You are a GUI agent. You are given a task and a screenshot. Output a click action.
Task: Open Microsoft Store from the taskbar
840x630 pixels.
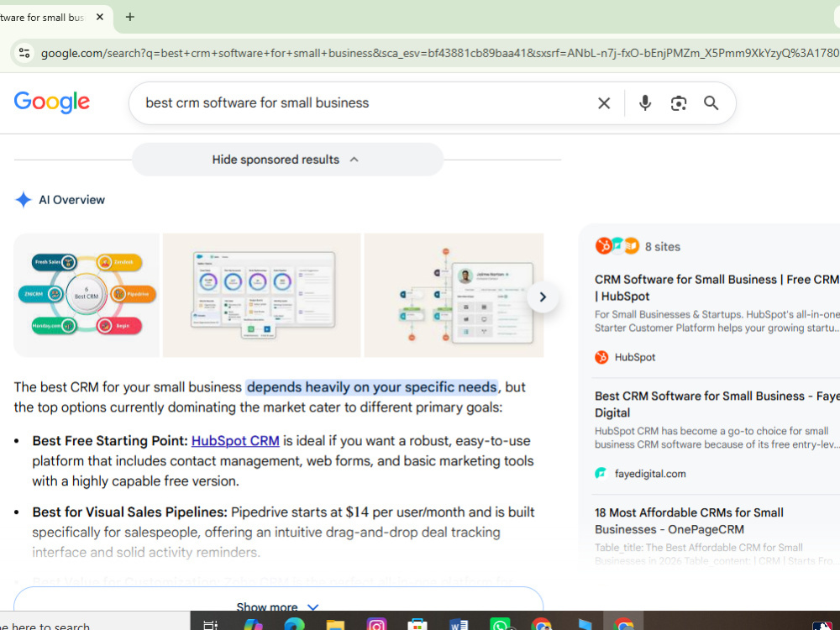[x=417, y=625]
